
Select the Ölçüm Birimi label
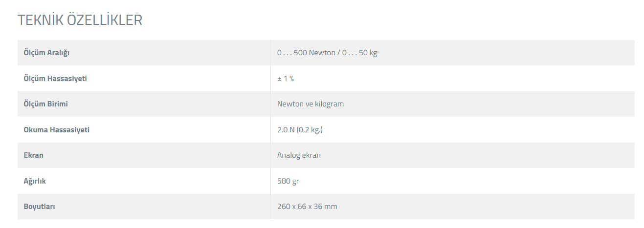click(x=45, y=104)
